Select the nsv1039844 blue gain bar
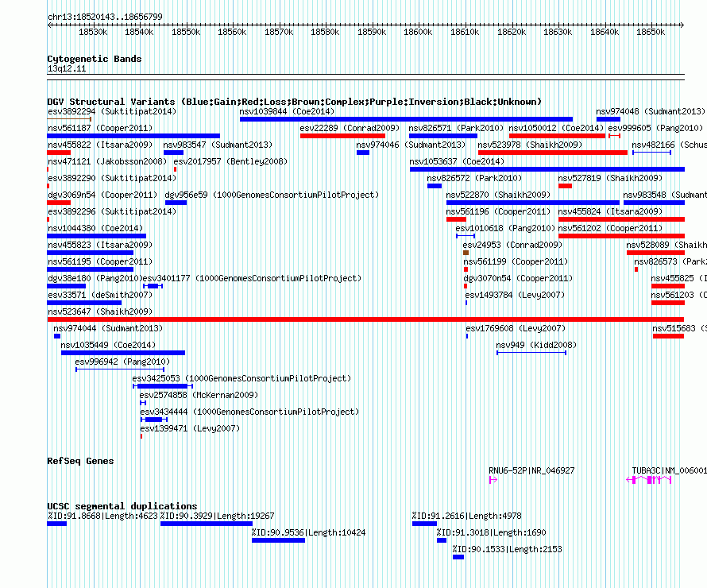707x588 pixels. click(x=406, y=119)
